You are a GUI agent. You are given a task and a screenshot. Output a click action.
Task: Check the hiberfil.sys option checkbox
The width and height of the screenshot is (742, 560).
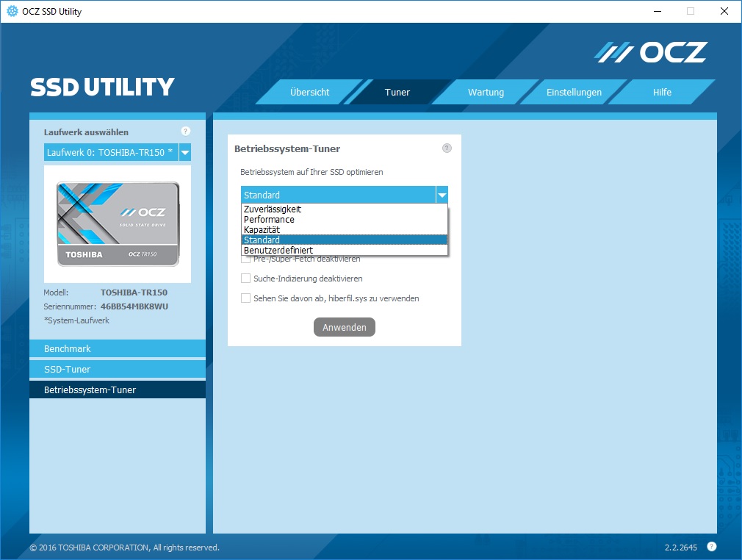click(x=246, y=298)
